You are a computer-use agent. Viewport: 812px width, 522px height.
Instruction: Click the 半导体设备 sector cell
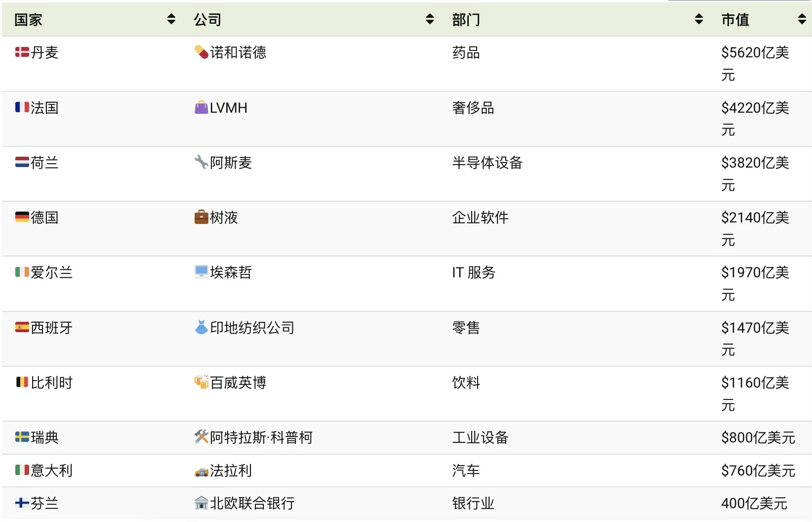click(x=487, y=163)
